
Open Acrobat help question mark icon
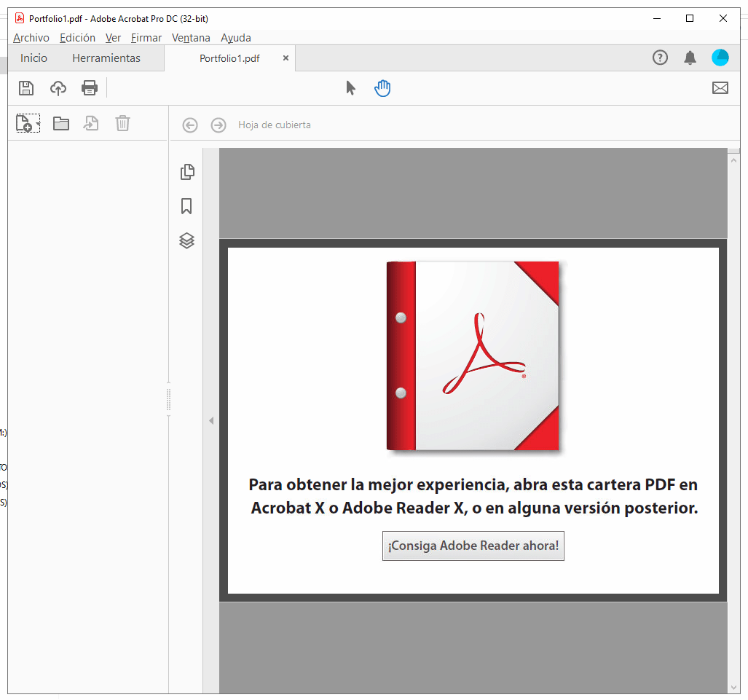click(660, 58)
